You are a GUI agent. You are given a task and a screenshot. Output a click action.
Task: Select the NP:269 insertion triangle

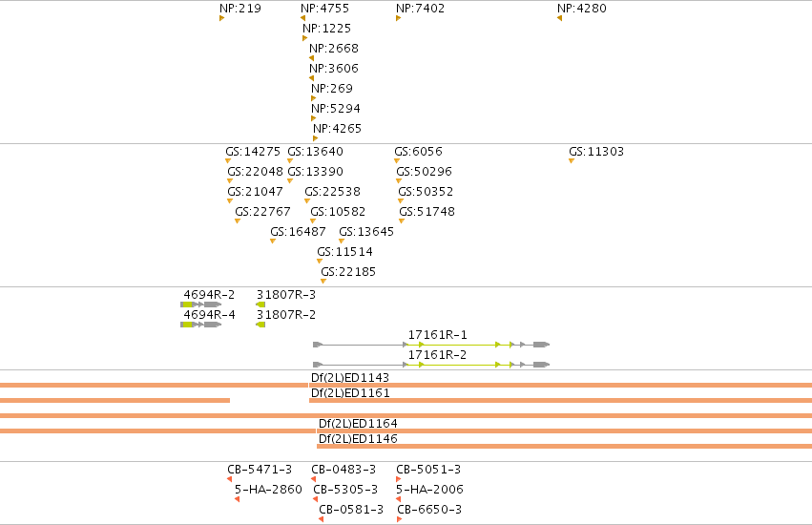(x=313, y=98)
